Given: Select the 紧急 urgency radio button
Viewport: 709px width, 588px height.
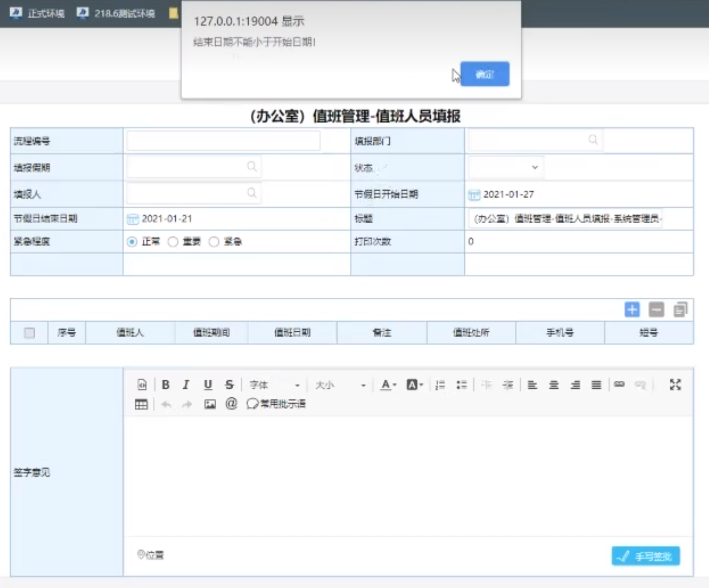Looking at the screenshot, I should pyautogui.click(x=214, y=242).
